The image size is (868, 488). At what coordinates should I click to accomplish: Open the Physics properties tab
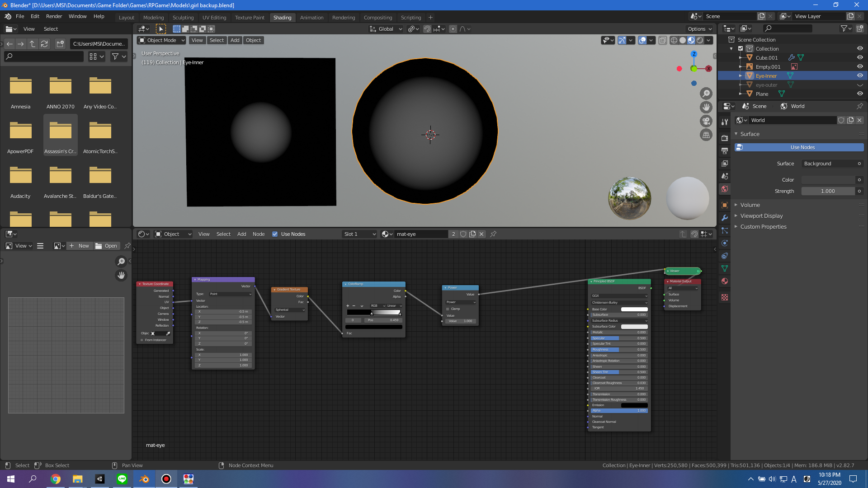click(x=725, y=243)
